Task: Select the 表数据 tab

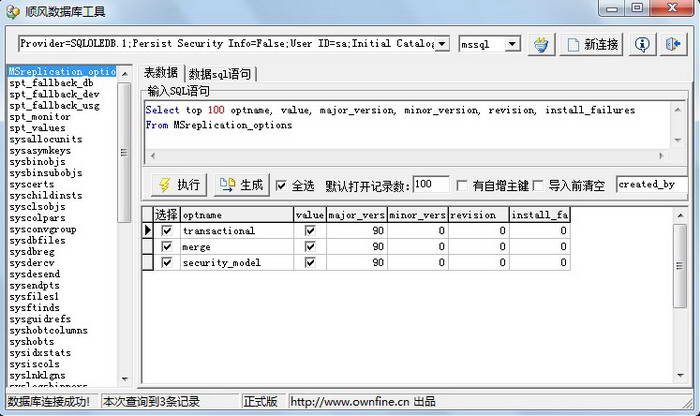Action: 160,73
